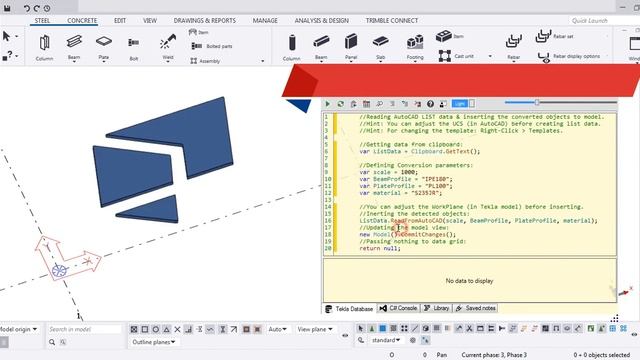This screenshot has width=640, height=360.
Task: Expand the Assembly group dropdown arrow
Action: pyautogui.click(x=262, y=61)
